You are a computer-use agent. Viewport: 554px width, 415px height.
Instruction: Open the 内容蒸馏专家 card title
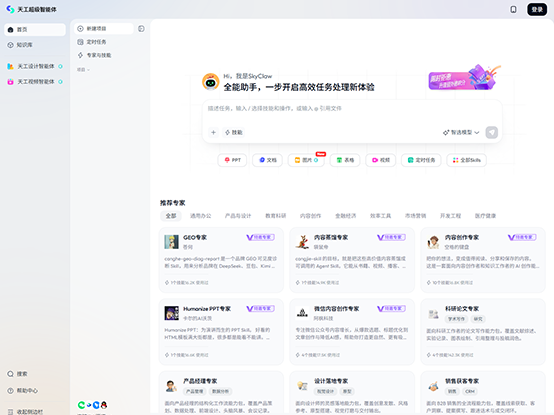(331, 237)
